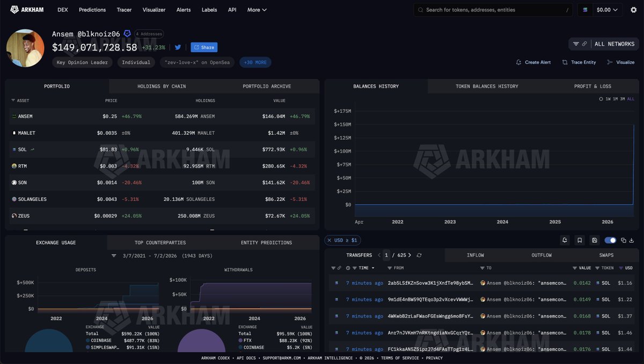Click the MANLET asset row name
This screenshot has width=644, height=364.
[27, 133]
